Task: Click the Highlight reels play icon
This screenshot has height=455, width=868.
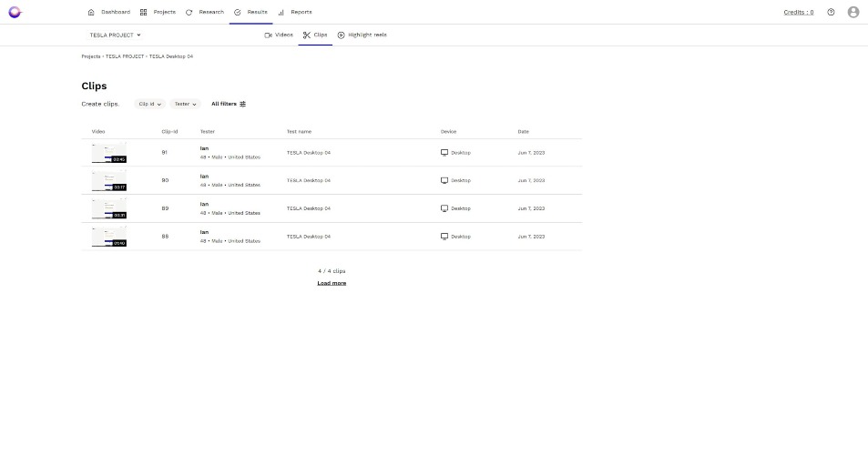Action: (x=341, y=35)
